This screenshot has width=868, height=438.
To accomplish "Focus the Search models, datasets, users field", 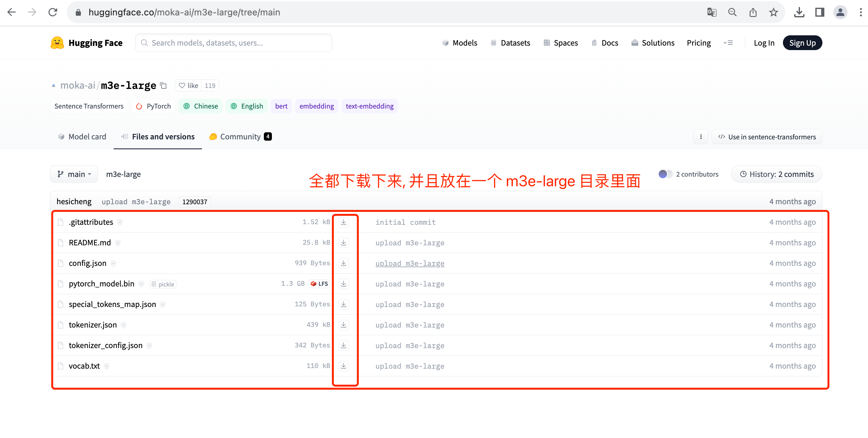I will (x=233, y=43).
